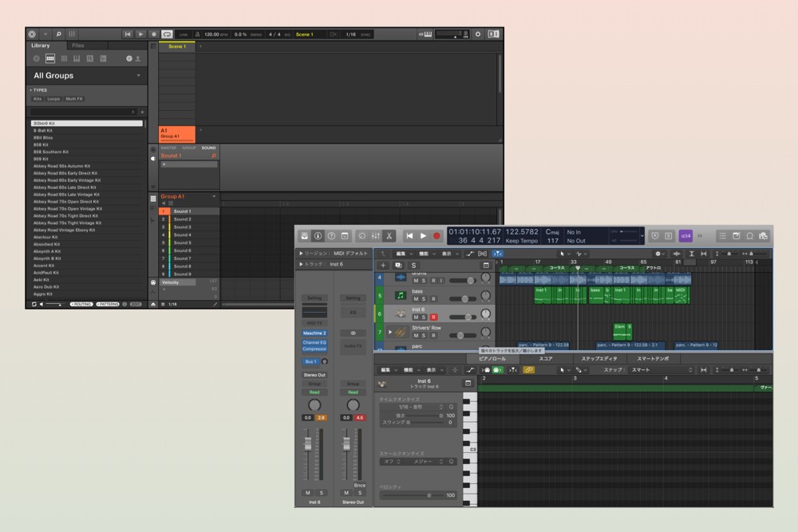This screenshot has height=532, width=798.
Task: Filter by Kits type tag
Action: click(x=38, y=99)
